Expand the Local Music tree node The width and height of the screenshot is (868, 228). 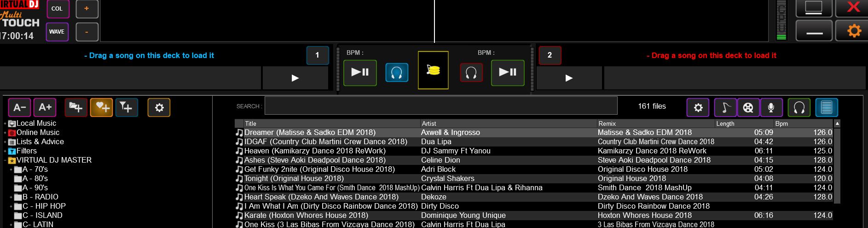5,123
